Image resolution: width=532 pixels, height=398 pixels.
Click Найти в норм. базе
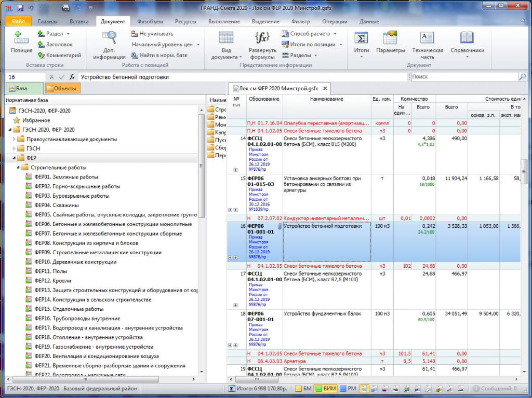(159, 55)
